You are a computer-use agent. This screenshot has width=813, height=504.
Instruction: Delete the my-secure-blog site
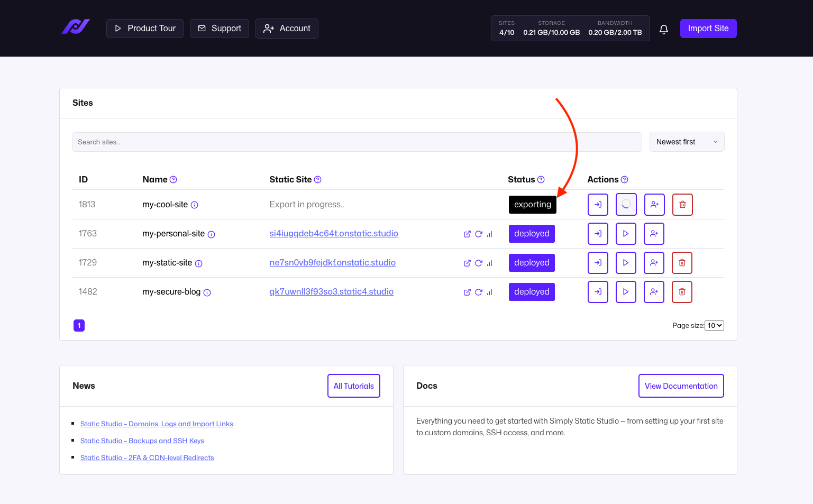[x=682, y=292]
